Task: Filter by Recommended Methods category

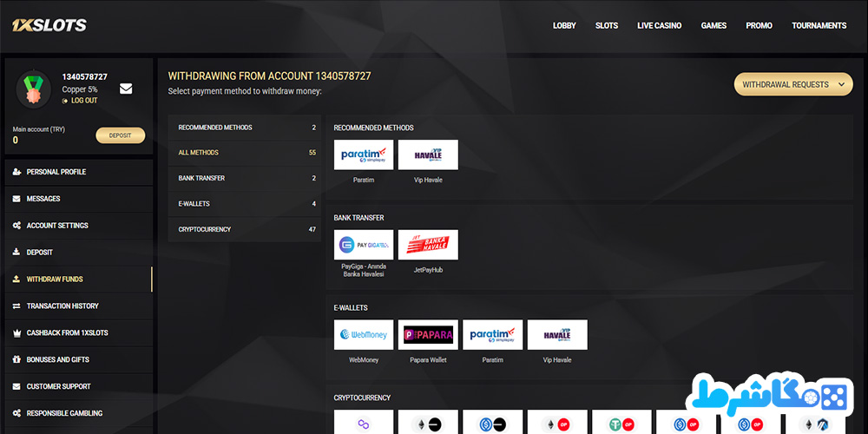Action: pos(244,128)
